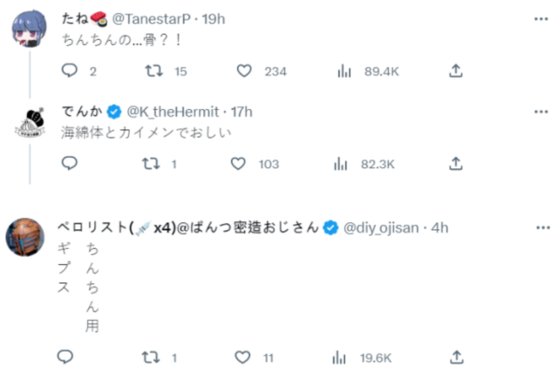Image resolution: width=558 pixels, height=392 pixels.
Task: Share K_theHermit's tweet
Action: 455,163
